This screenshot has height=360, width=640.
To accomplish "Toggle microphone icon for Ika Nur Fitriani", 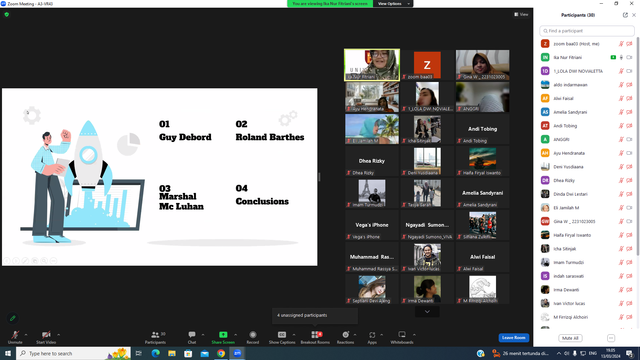I will point(621,58).
